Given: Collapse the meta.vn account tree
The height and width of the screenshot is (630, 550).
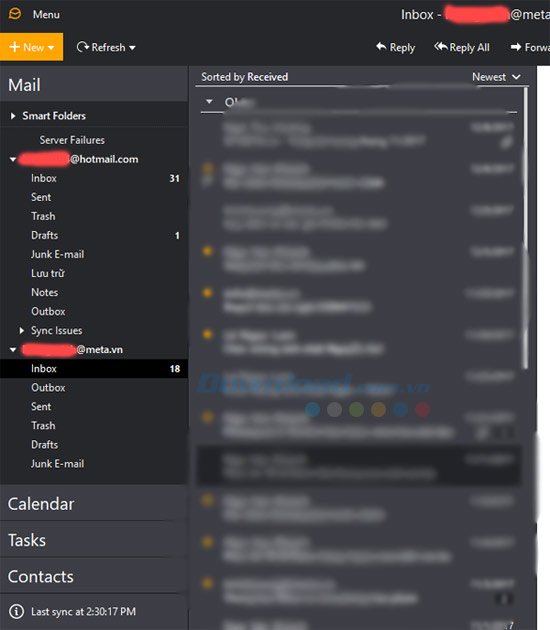Looking at the screenshot, I should (x=13, y=350).
